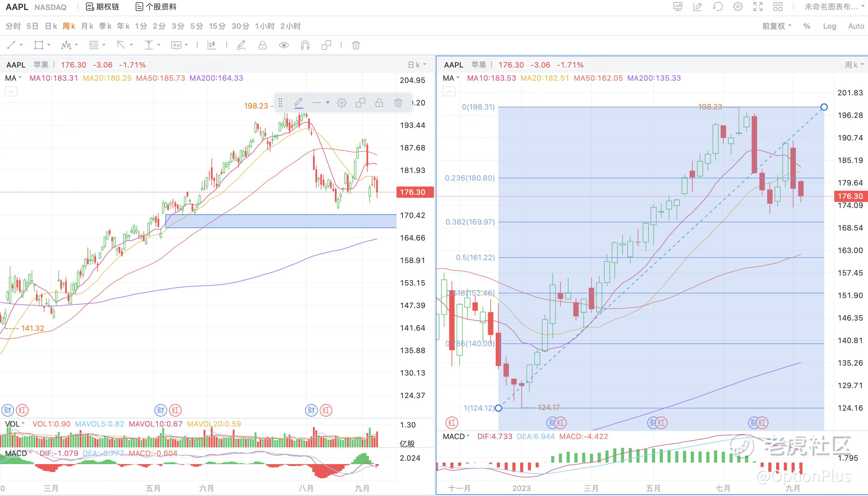
Task: Collapse right chart MA legend arrow
Action: (x=449, y=92)
